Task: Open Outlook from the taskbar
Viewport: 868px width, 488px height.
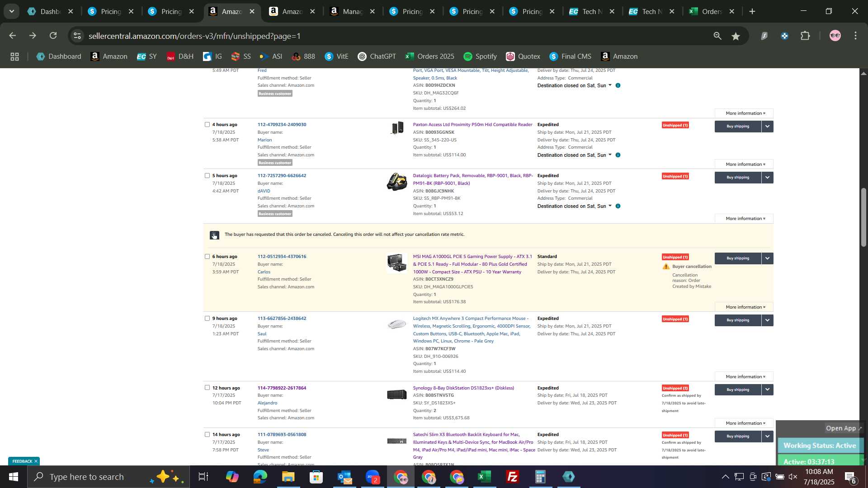Action: point(344,477)
